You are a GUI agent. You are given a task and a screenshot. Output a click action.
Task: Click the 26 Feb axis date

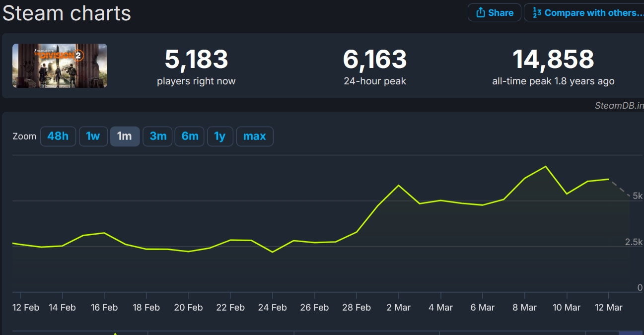[315, 308]
